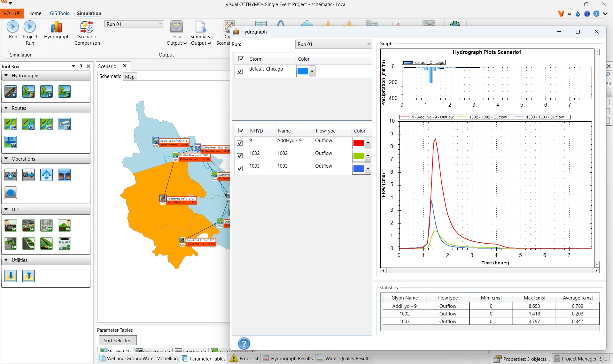Click Project Run in ribbon
The image size is (613, 364).
click(x=30, y=33)
